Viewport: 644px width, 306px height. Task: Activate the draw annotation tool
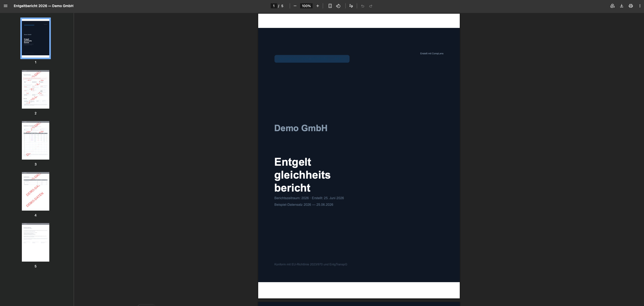click(x=351, y=6)
